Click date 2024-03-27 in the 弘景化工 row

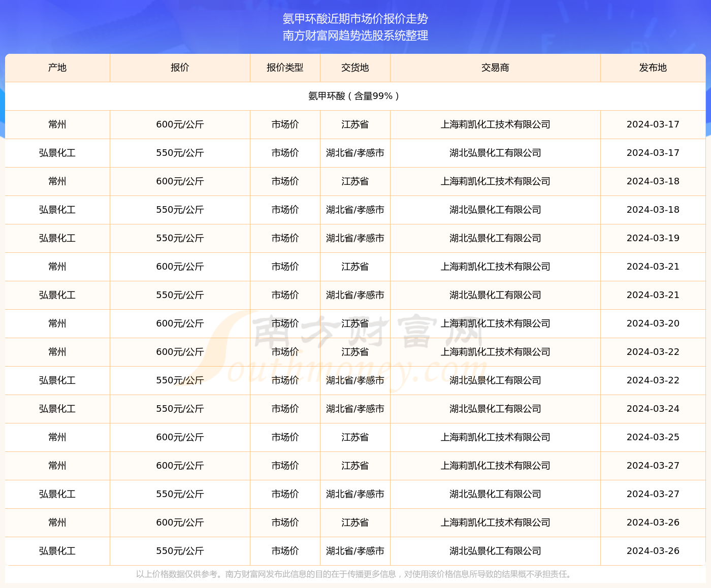pos(653,494)
